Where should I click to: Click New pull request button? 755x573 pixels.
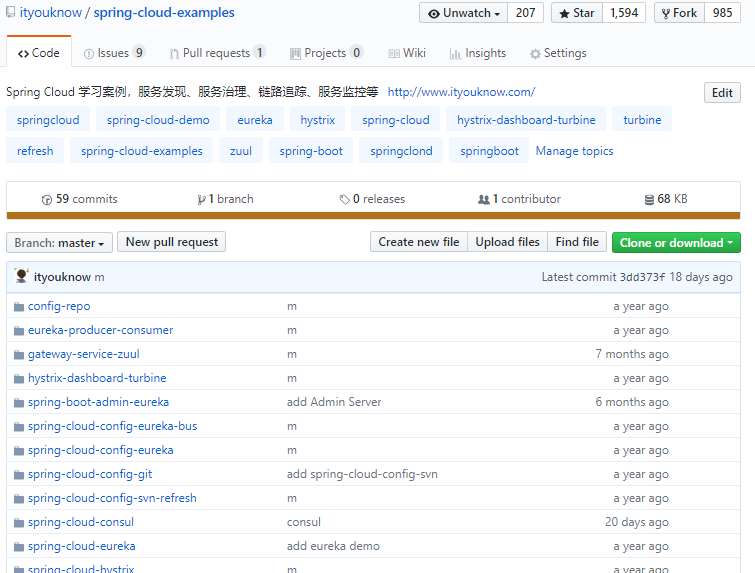(x=171, y=242)
